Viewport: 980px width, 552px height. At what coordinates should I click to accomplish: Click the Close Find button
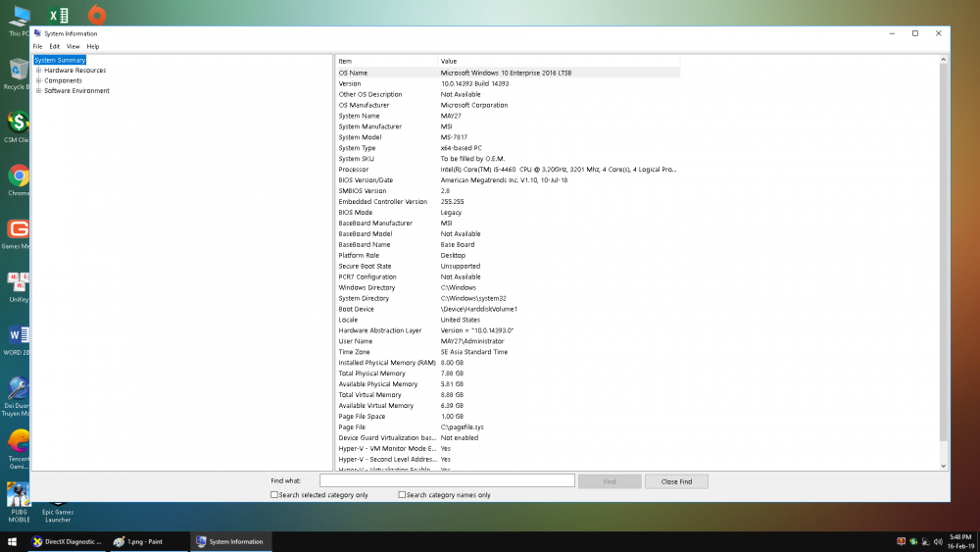tap(676, 481)
